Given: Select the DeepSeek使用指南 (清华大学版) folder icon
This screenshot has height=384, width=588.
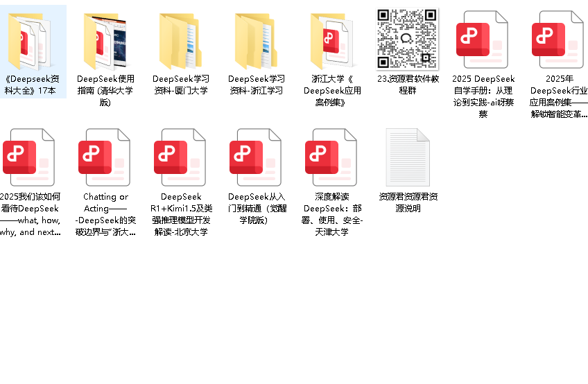Looking at the screenshot, I should [105, 42].
